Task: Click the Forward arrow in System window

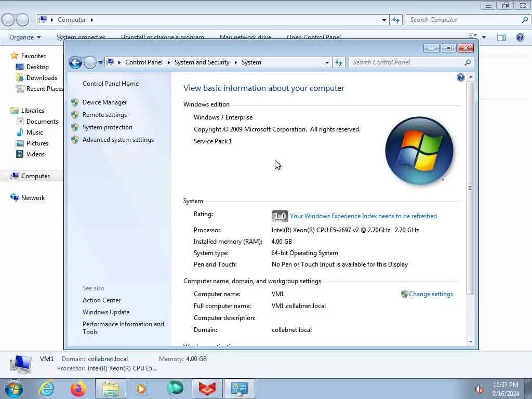Action: tap(90, 62)
